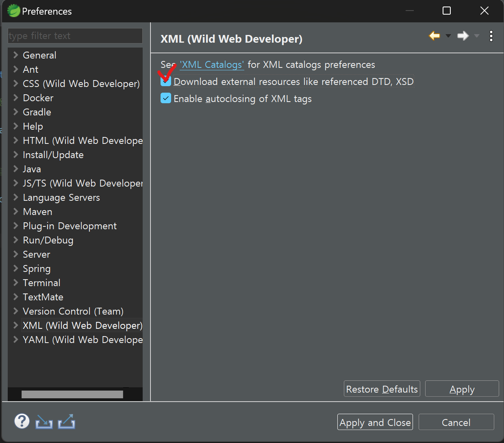Toggle Enable autoclosing of XML tags
Screen dimensions: 504x443
pos(166,98)
